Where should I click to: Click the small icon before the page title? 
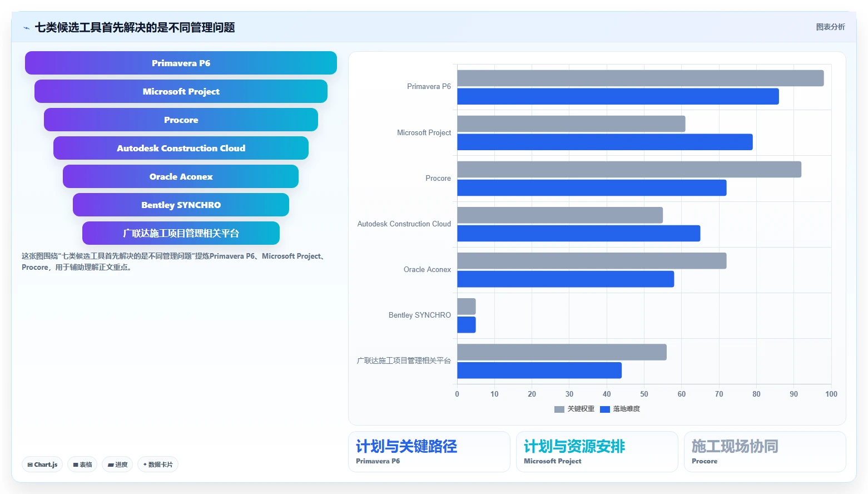pyautogui.click(x=26, y=28)
